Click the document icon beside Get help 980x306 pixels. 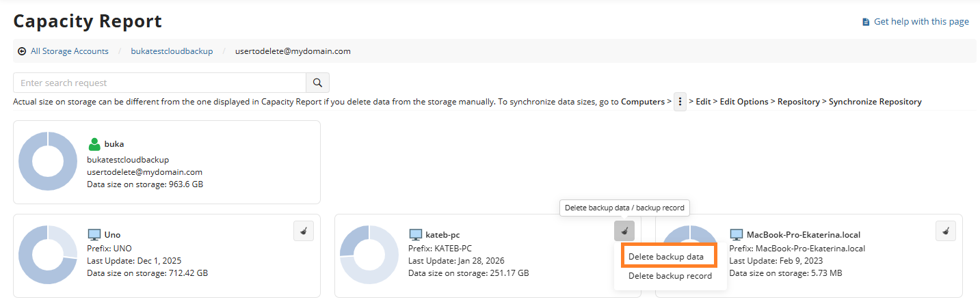(866, 22)
